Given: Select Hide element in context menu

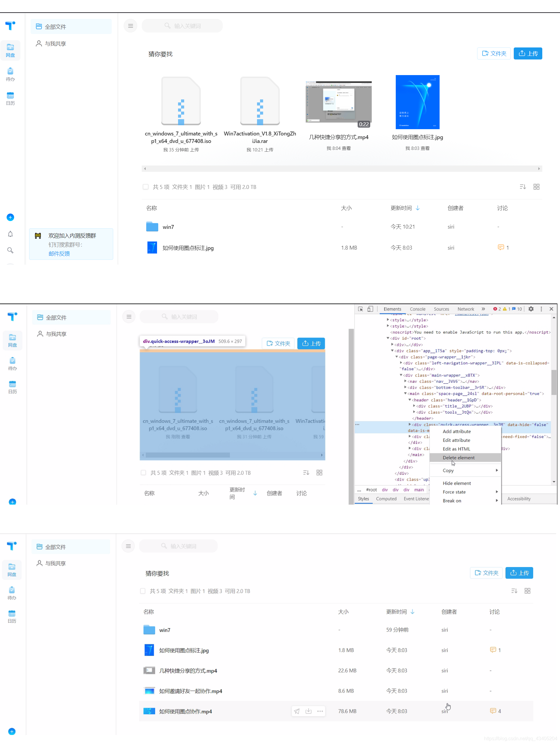Looking at the screenshot, I should pyautogui.click(x=465, y=483).
